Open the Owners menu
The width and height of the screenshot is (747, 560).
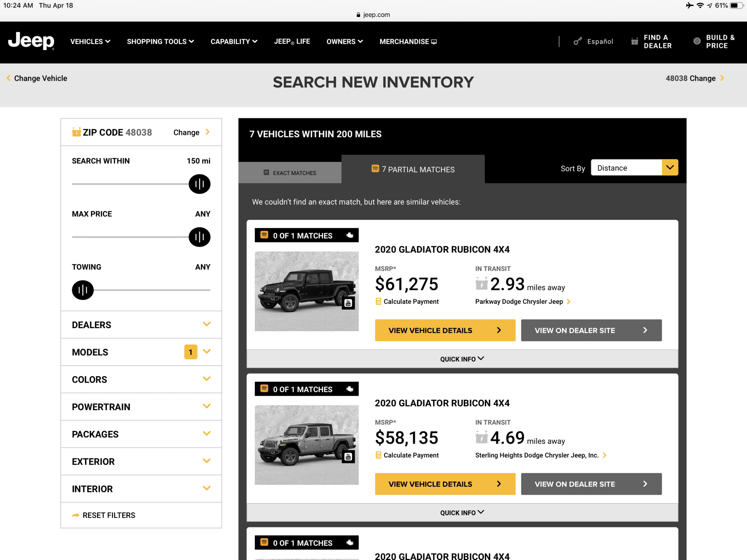click(344, 41)
